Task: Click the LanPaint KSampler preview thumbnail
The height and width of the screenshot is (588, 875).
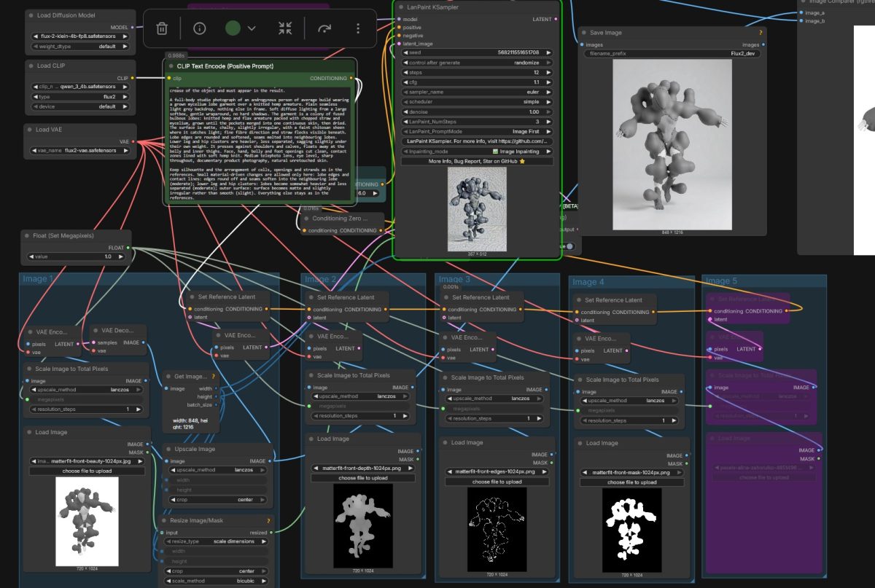Action: pos(477,208)
